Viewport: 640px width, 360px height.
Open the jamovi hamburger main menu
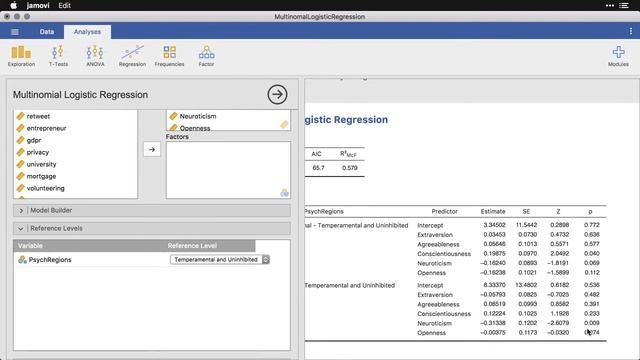15,32
